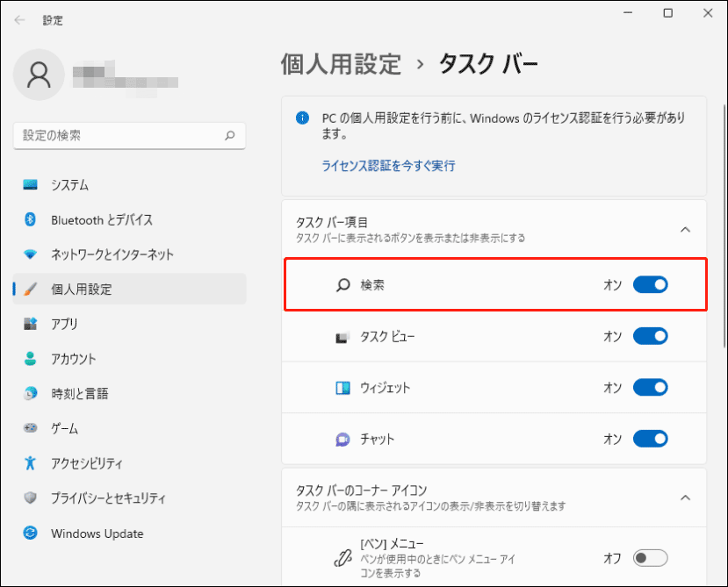Viewport: 728px width, 587px height.
Task: Maximize the 設定 window
Action: pyautogui.click(x=667, y=13)
